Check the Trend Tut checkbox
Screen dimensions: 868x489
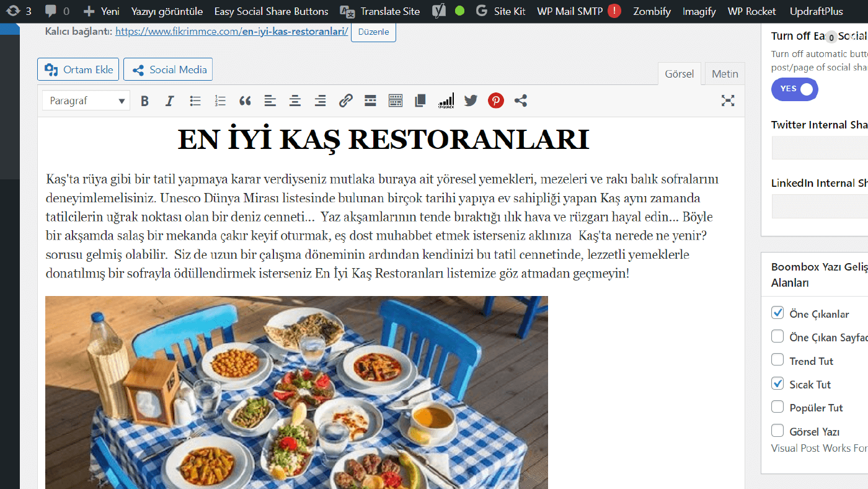click(777, 360)
